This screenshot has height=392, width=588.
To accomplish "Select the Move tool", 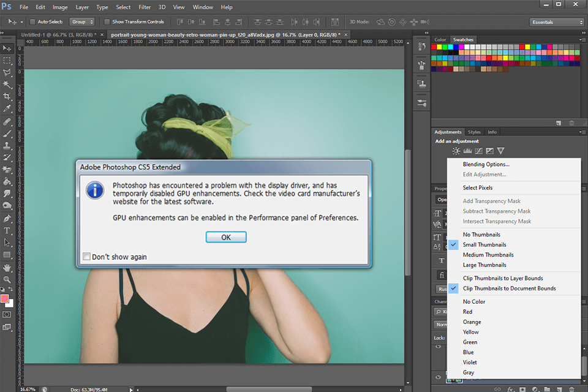I will (x=7, y=48).
